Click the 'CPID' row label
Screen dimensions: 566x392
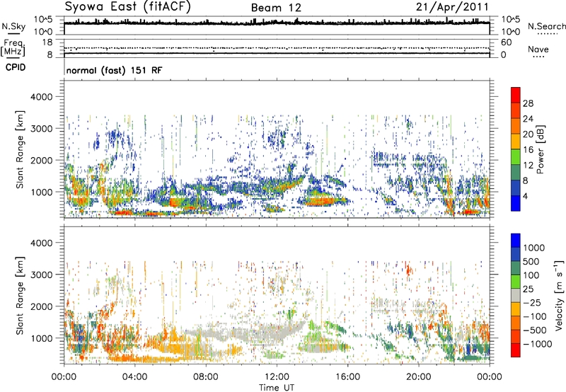click(16, 67)
